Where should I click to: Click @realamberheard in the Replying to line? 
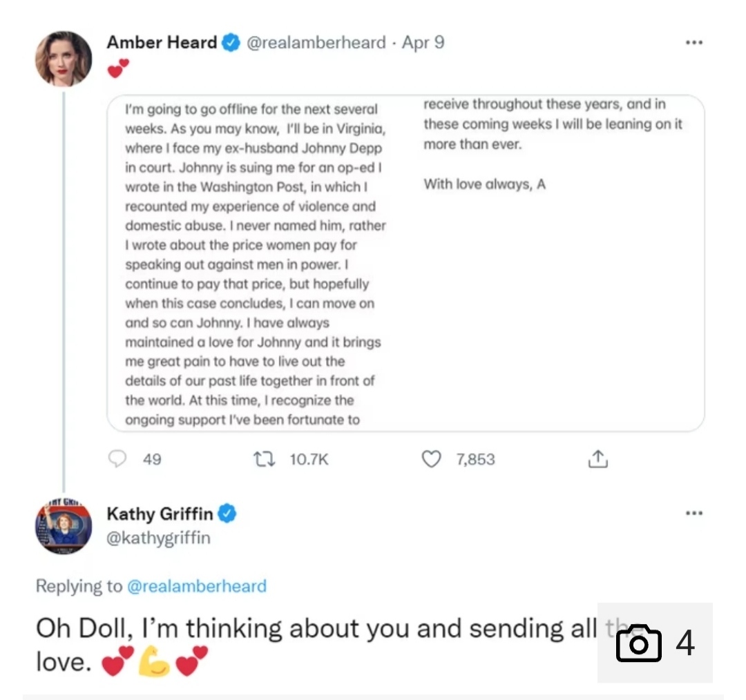point(196,586)
